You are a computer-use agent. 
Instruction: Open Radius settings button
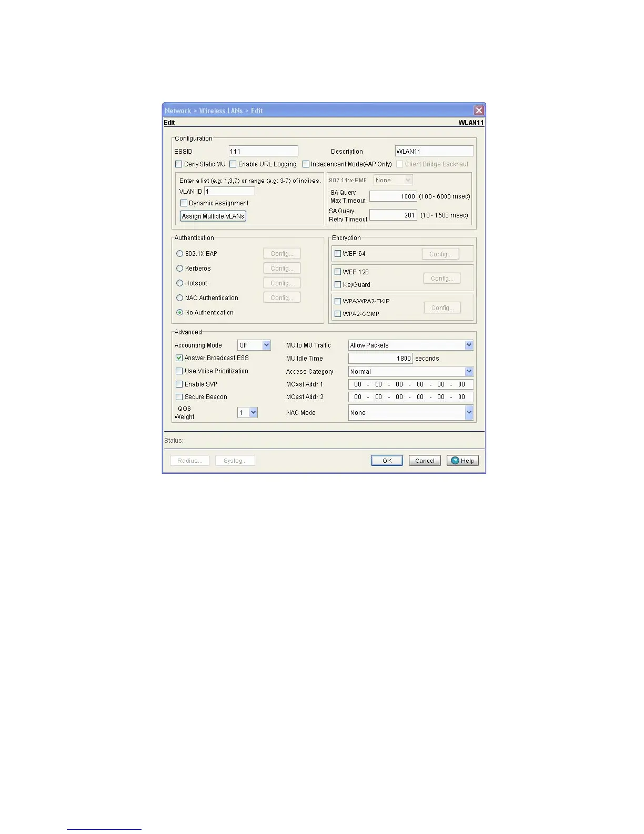click(189, 461)
